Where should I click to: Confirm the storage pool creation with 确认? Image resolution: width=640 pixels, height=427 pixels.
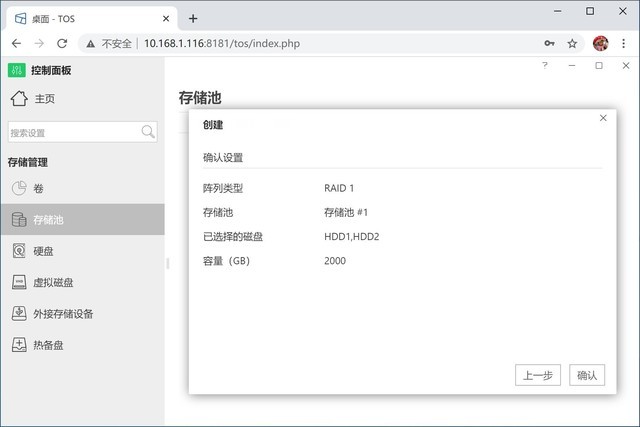pos(587,375)
